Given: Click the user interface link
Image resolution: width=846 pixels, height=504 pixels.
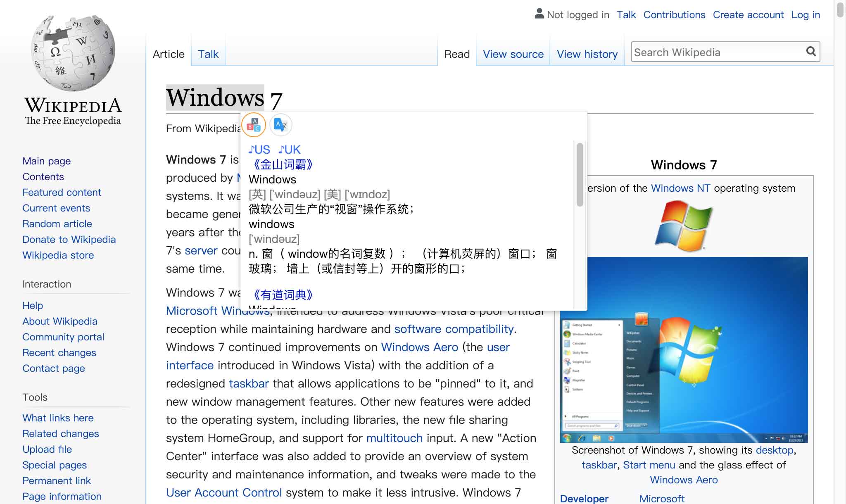Looking at the screenshot, I should (x=190, y=366).
